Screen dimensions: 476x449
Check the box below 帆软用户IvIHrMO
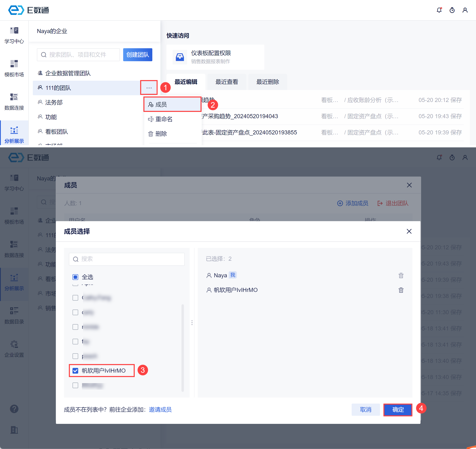[75, 385]
